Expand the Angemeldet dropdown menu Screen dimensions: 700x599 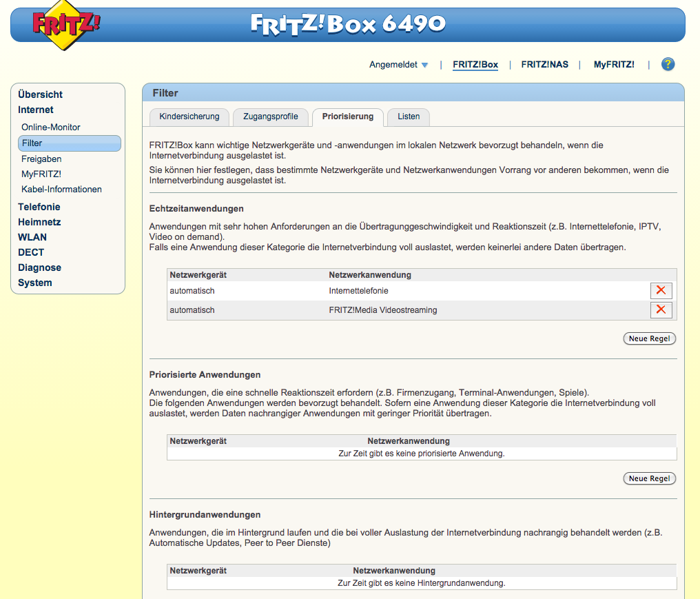[x=399, y=65]
